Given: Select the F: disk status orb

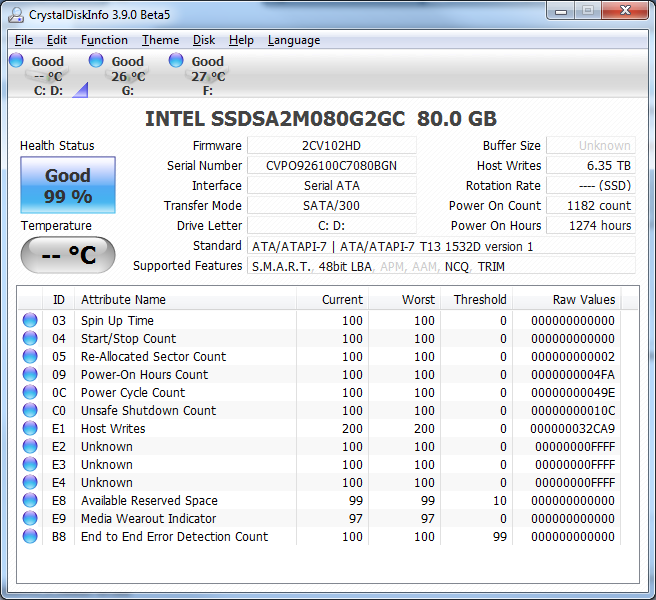Looking at the screenshot, I should [176, 60].
